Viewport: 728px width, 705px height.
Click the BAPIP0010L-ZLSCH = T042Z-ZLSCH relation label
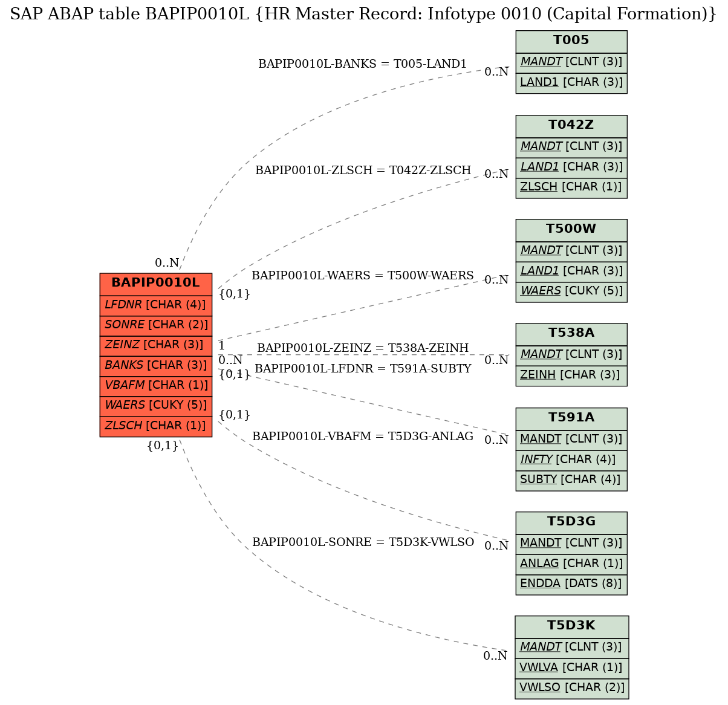pyautogui.click(x=363, y=171)
